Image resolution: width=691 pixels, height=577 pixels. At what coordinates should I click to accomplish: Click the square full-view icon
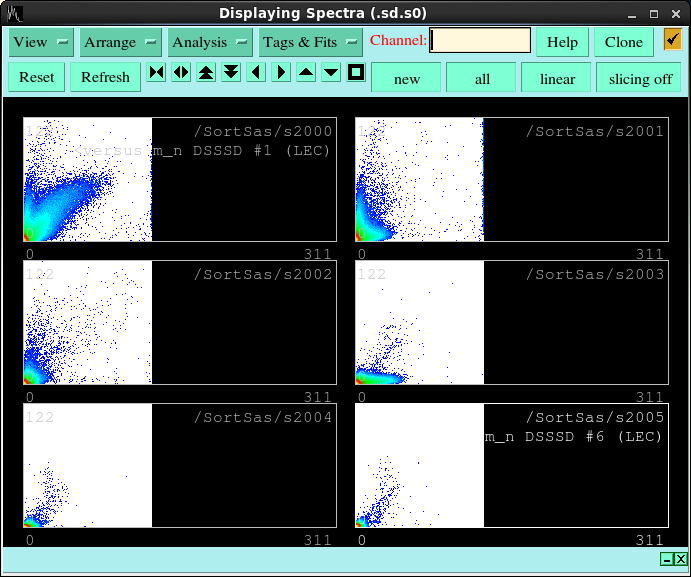[356, 72]
